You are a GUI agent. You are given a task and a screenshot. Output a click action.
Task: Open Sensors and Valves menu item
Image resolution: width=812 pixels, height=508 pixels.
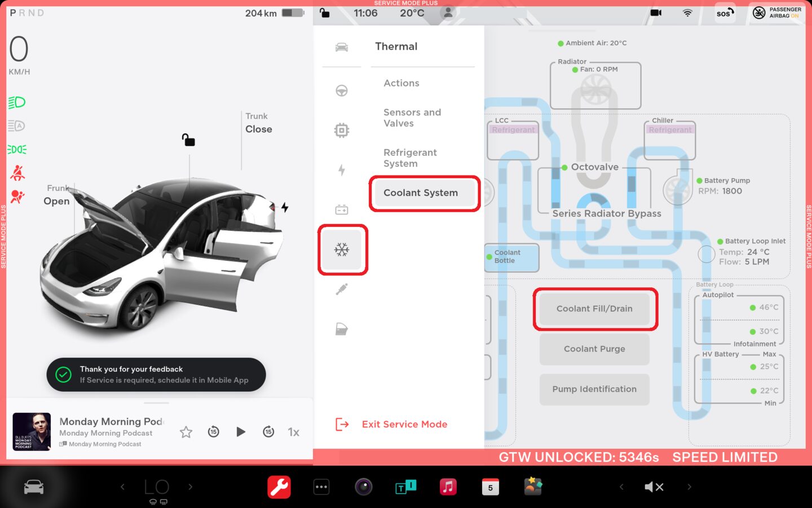pyautogui.click(x=412, y=118)
